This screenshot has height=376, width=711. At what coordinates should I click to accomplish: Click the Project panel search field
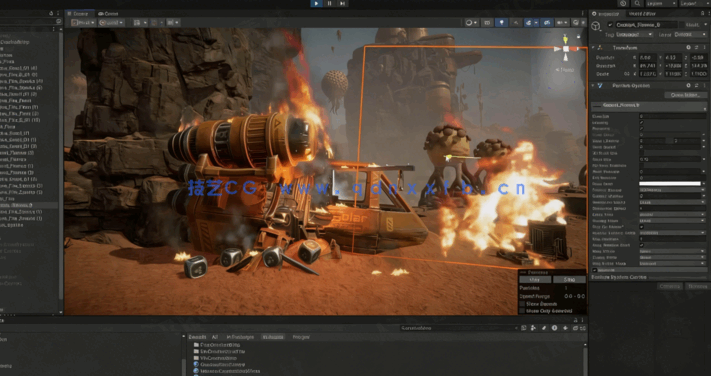click(459, 328)
